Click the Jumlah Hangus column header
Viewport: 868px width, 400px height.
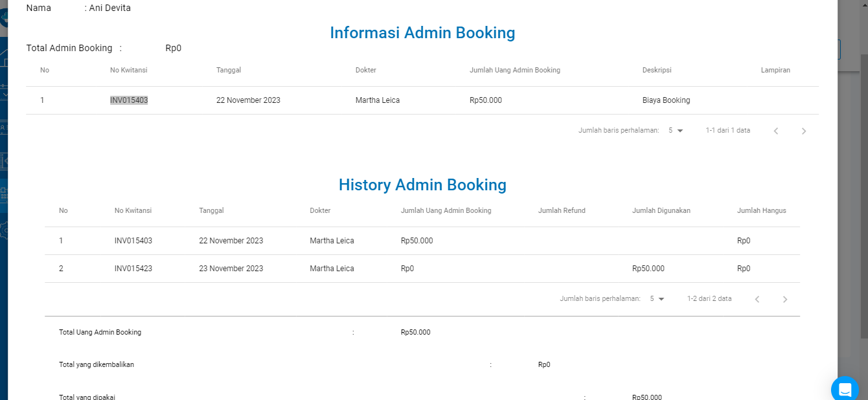762,210
